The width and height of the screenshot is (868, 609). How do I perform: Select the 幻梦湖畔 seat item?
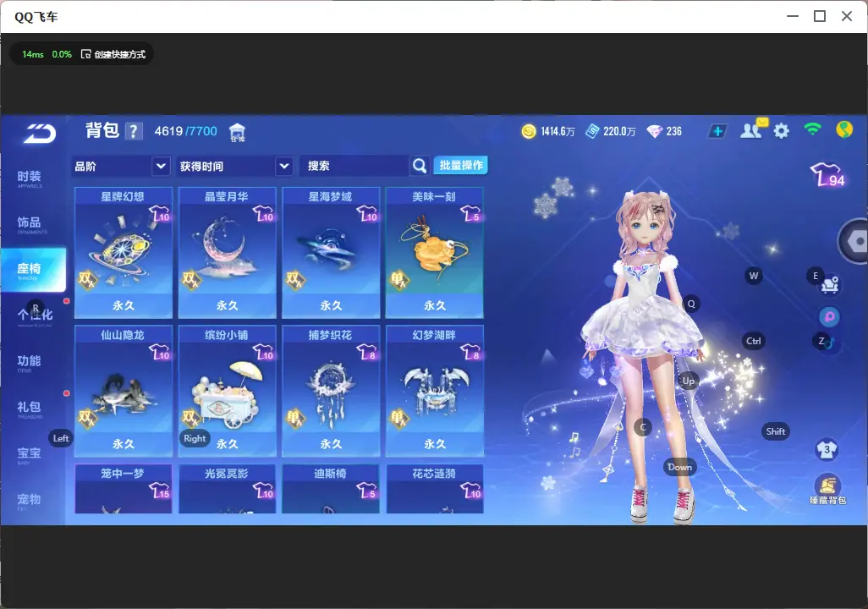[x=435, y=391]
